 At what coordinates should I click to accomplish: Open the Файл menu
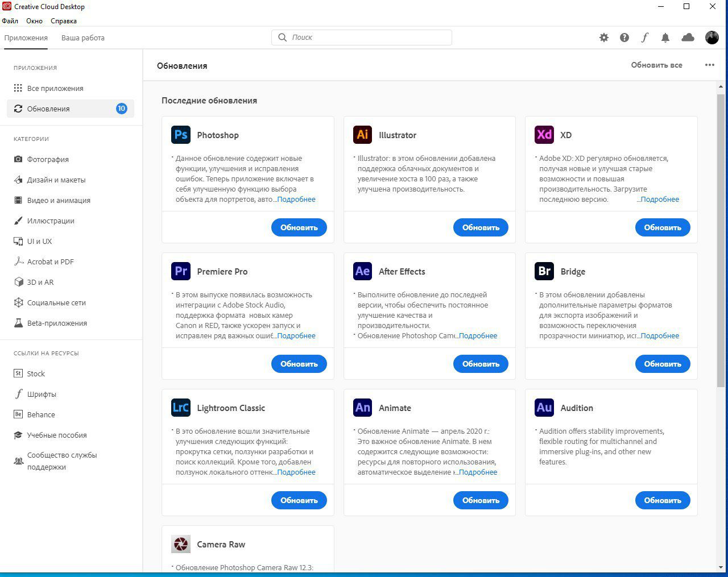[10, 21]
